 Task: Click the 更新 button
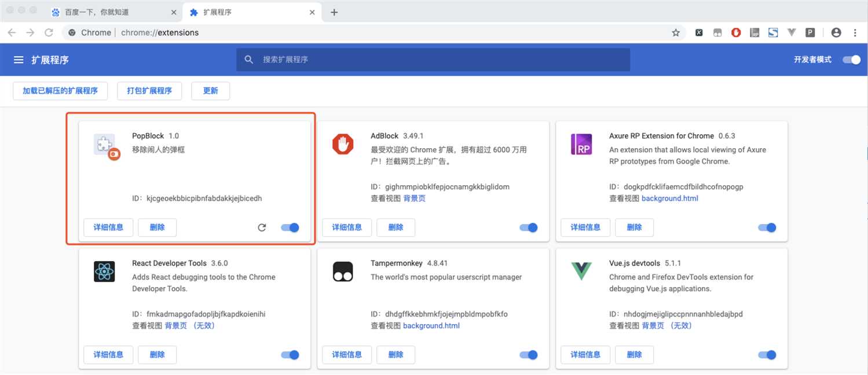click(x=211, y=91)
